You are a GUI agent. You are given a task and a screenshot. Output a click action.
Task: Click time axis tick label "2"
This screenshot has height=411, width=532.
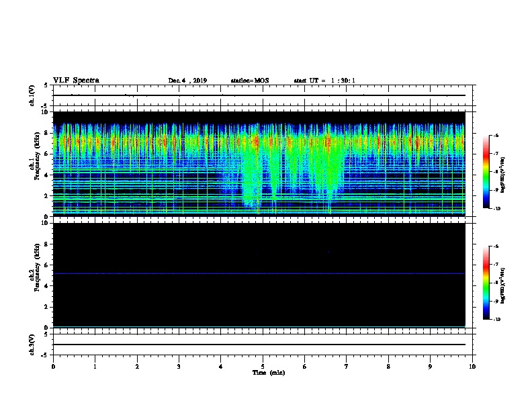click(x=137, y=366)
